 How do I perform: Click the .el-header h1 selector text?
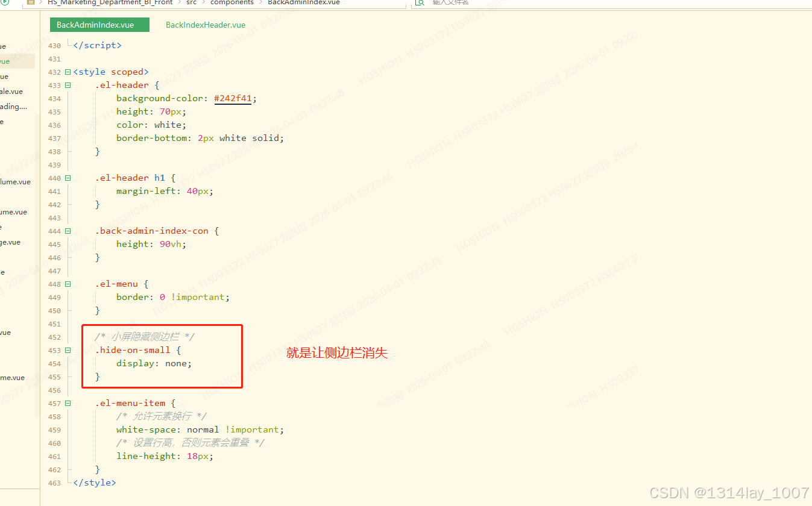130,178
